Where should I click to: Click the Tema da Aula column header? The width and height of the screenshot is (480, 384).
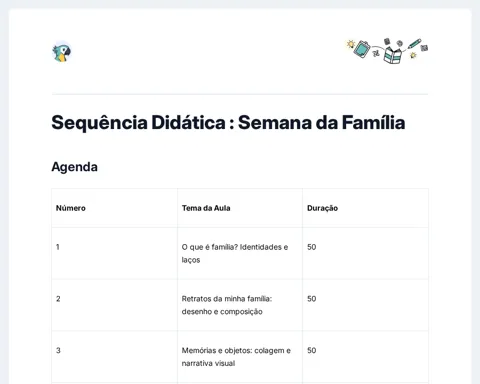[x=206, y=208]
